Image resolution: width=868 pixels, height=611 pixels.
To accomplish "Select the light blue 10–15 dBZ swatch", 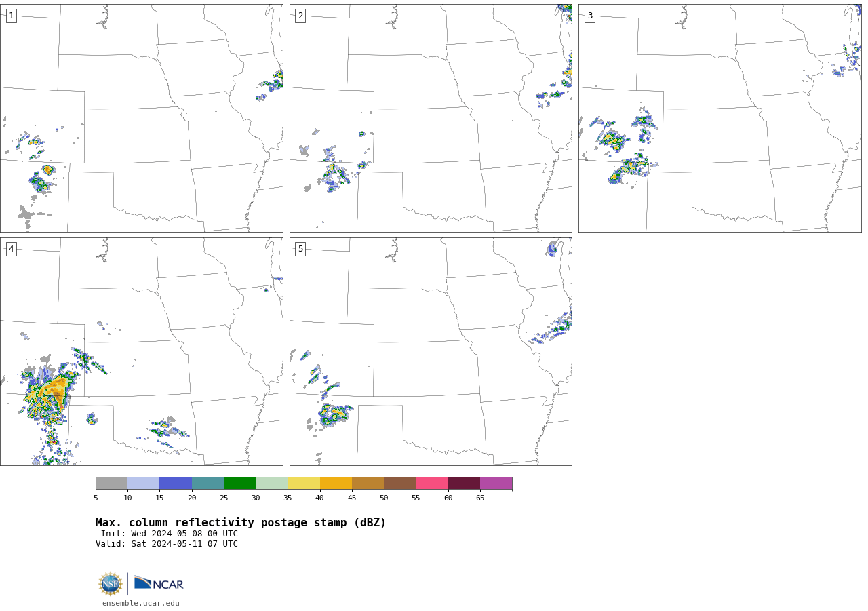I will click(144, 483).
